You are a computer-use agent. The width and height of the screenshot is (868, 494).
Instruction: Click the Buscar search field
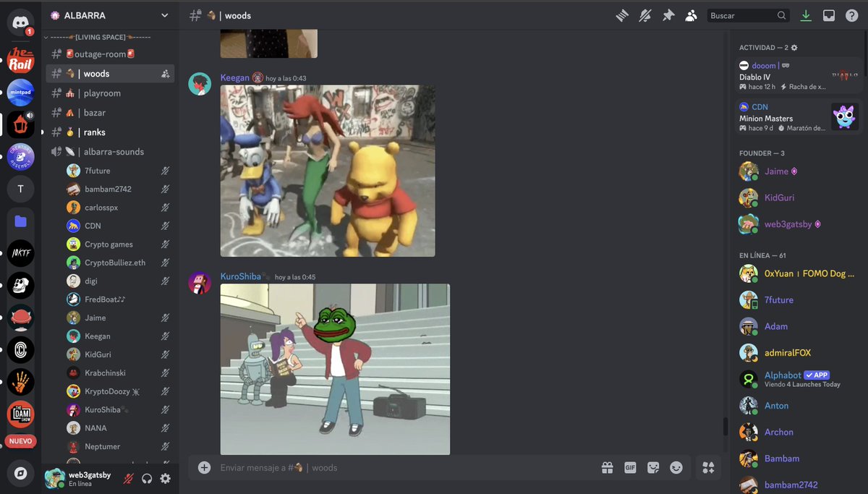coord(748,15)
